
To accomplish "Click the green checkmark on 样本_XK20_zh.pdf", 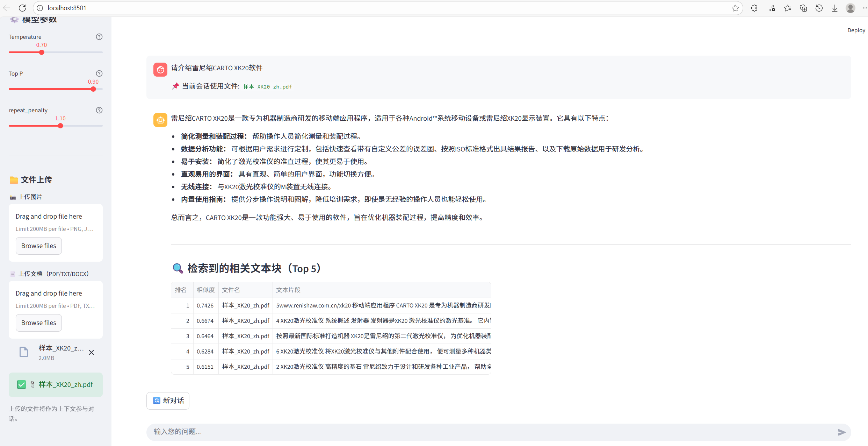I will point(21,384).
